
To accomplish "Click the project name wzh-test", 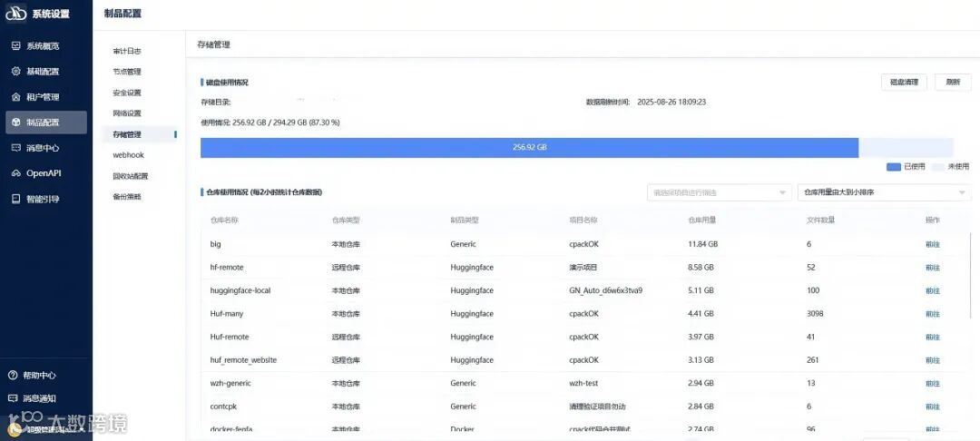I will click(x=584, y=384).
